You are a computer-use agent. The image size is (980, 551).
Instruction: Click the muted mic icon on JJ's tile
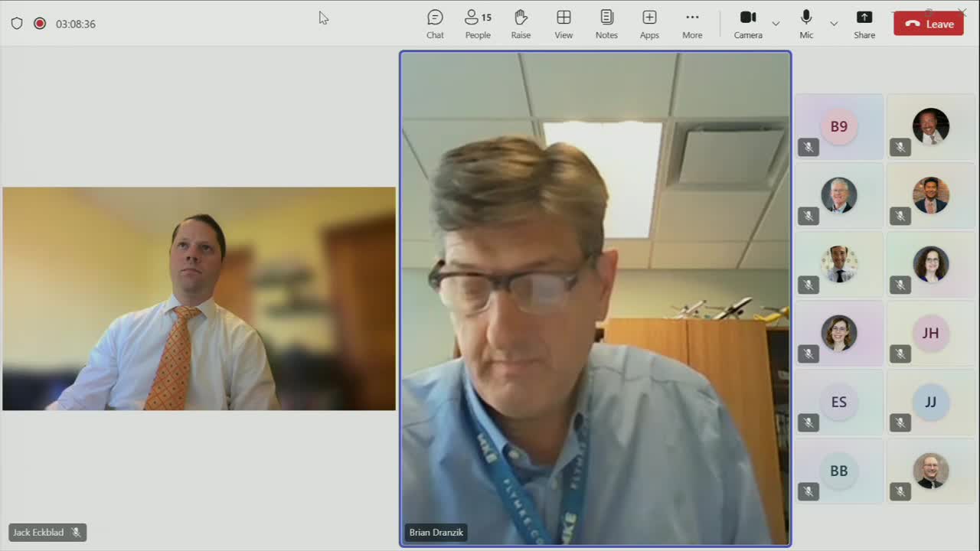pyautogui.click(x=900, y=422)
